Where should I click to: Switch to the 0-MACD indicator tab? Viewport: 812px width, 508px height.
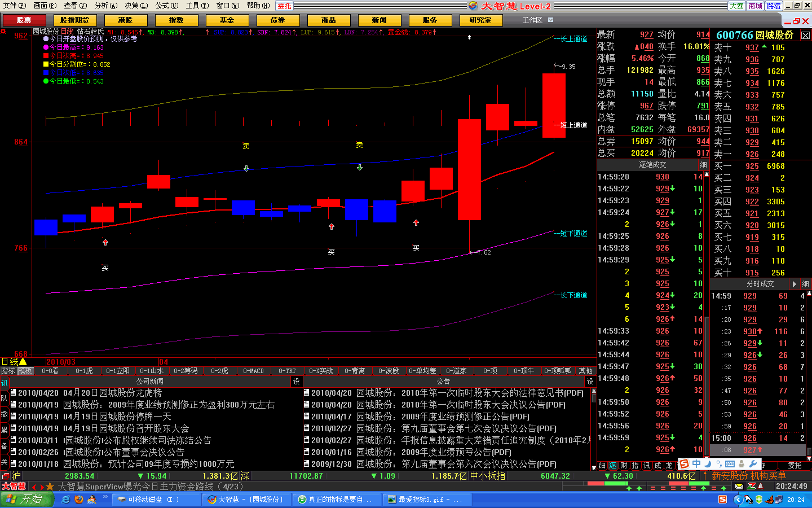253,371
